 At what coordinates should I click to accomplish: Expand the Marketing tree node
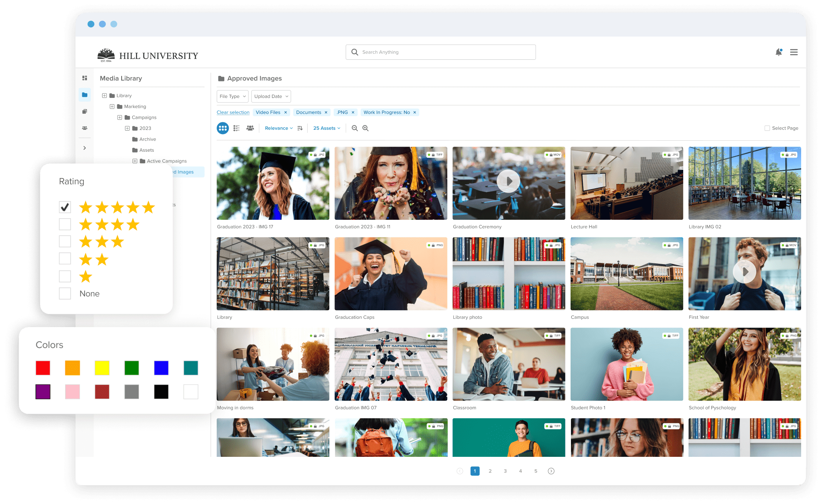point(112,107)
